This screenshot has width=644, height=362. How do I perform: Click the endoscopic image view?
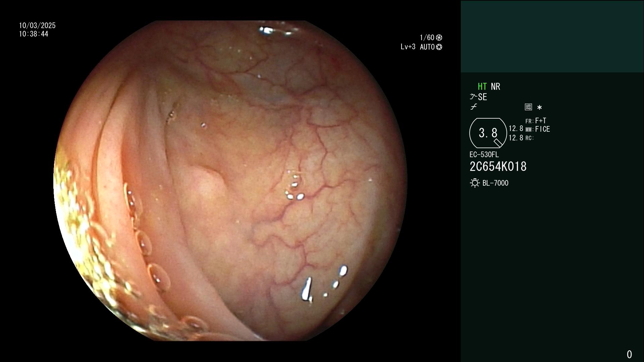pos(230,181)
